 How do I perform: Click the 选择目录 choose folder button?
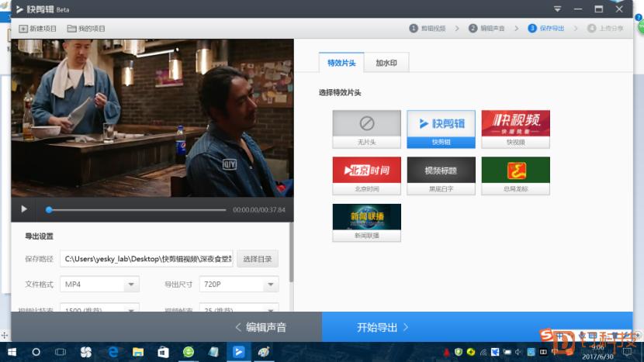[258, 259]
